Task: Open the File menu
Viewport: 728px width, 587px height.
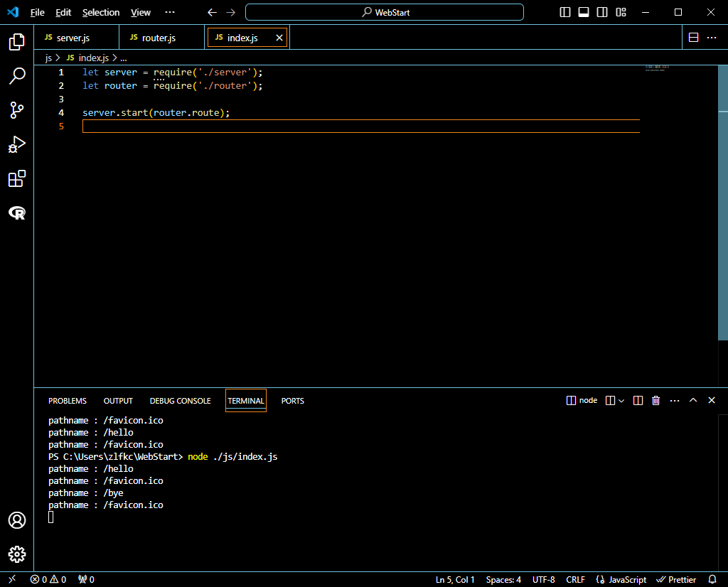Action: (x=37, y=13)
